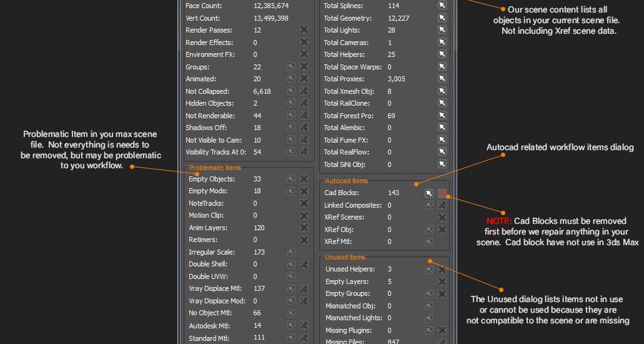Select Not Renderable objects with arrow icon
This screenshot has width=644, height=344.
[290, 116]
